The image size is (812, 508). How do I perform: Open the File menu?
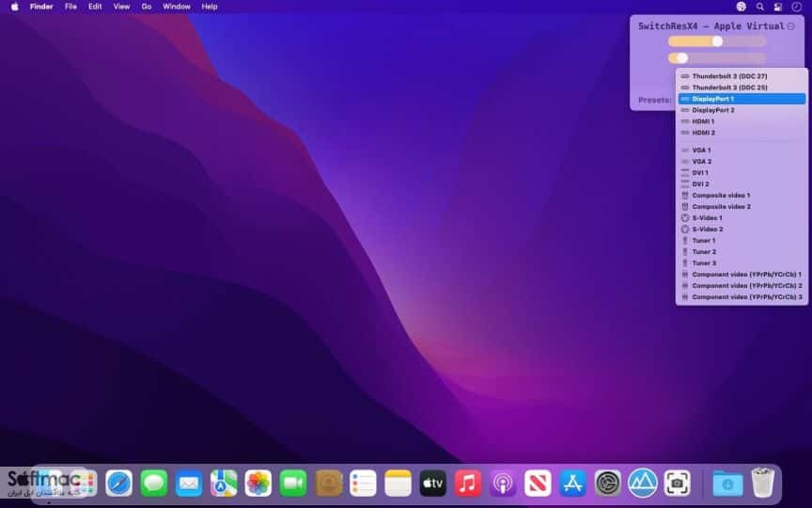(70, 7)
